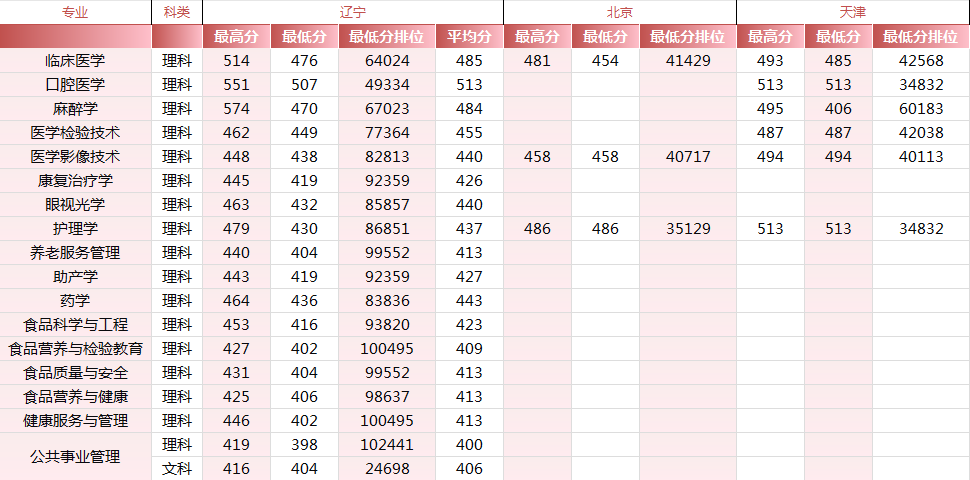The width and height of the screenshot is (970, 480).
Task: Select the 临床医学 major cell
Action: (75, 61)
